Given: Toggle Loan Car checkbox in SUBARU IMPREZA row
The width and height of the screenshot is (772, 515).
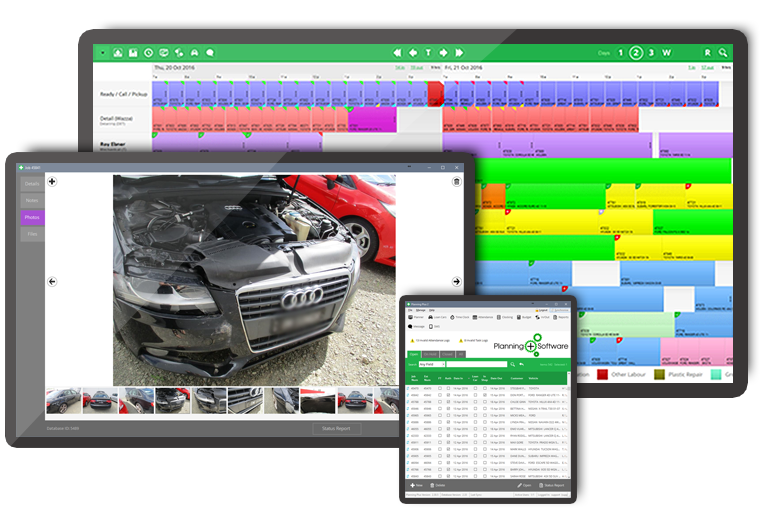Looking at the screenshot, I should (475, 456).
